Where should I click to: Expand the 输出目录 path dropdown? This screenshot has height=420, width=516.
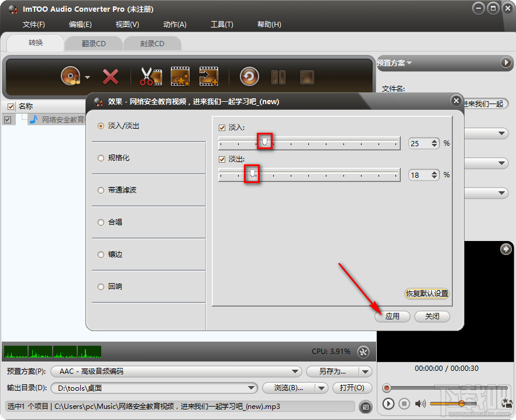pyautogui.click(x=252, y=388)
